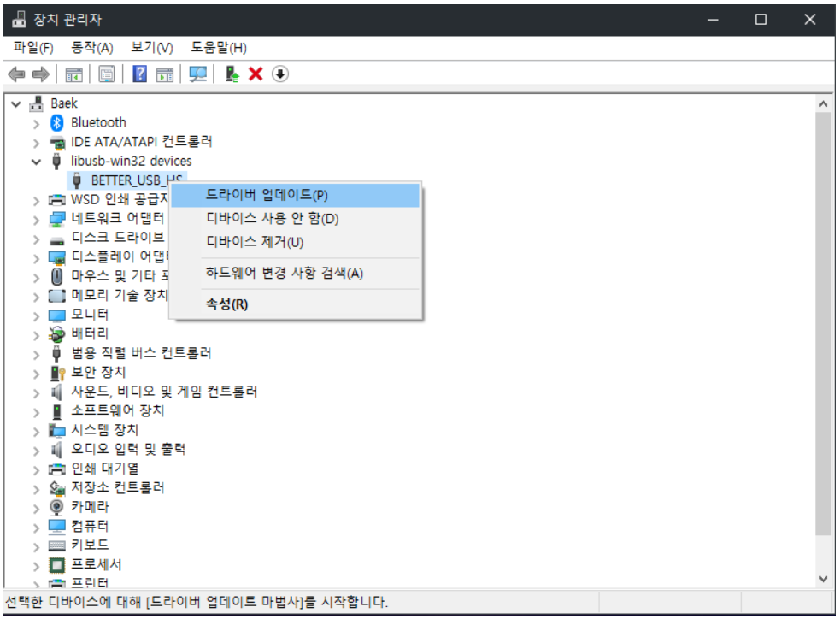Click the BETTER_USB_HS device icon

[x=77, y=180]
